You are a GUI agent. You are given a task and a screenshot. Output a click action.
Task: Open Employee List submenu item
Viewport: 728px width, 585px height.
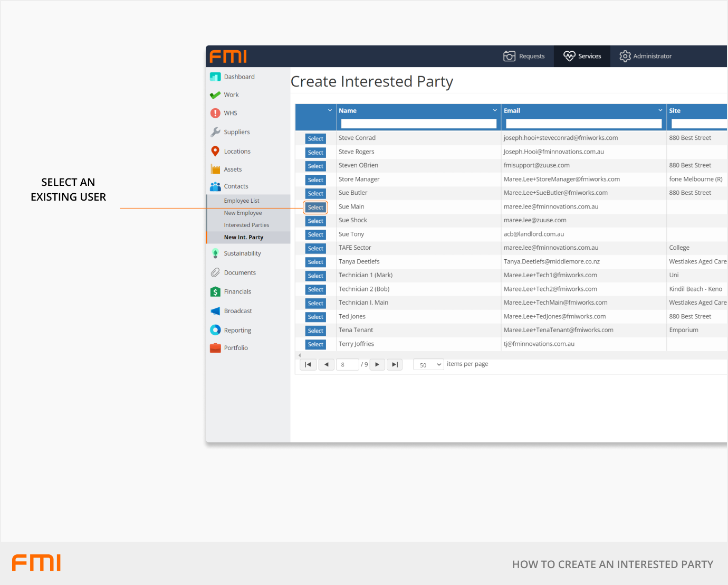coord(242,201)
